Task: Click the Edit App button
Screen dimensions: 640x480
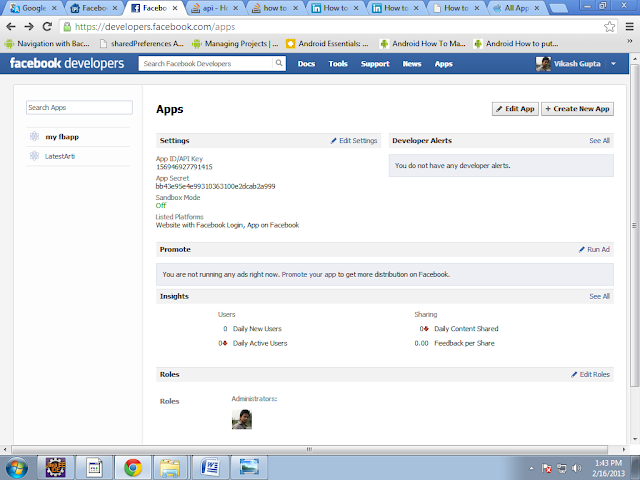Action: 515,109
